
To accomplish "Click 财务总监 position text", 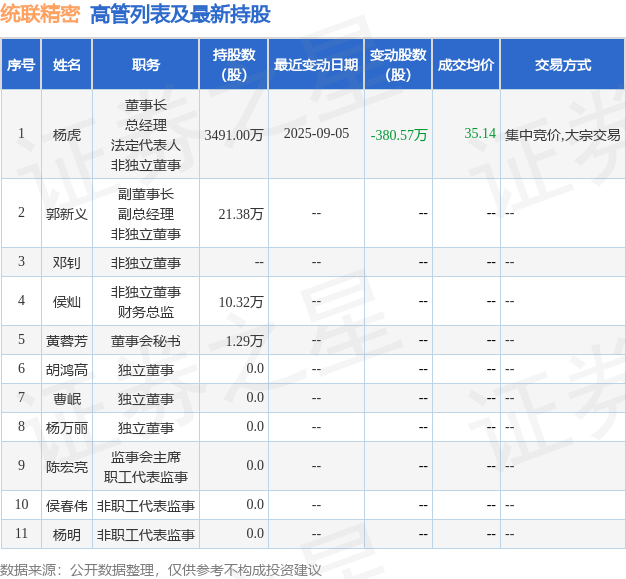I will tap(146, 312).
